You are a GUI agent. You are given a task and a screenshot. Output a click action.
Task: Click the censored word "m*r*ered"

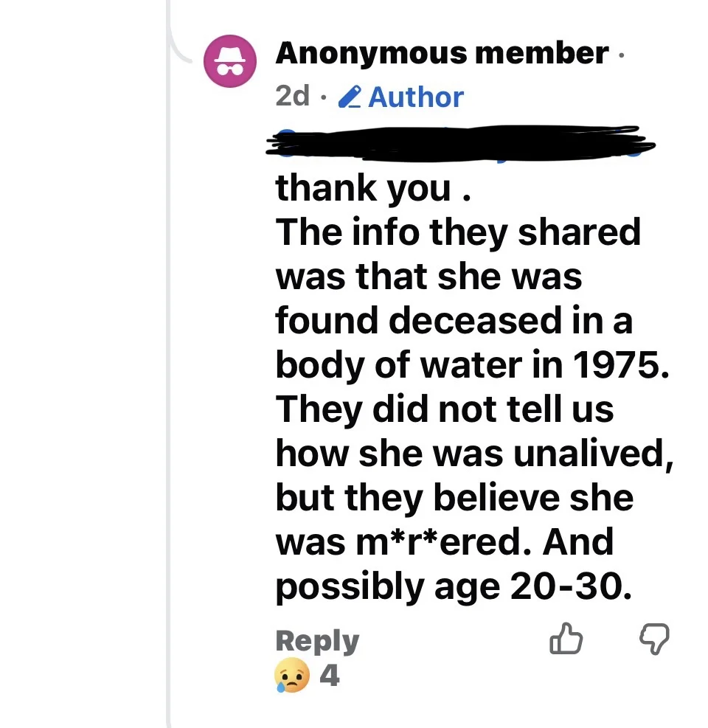[444, 543]
